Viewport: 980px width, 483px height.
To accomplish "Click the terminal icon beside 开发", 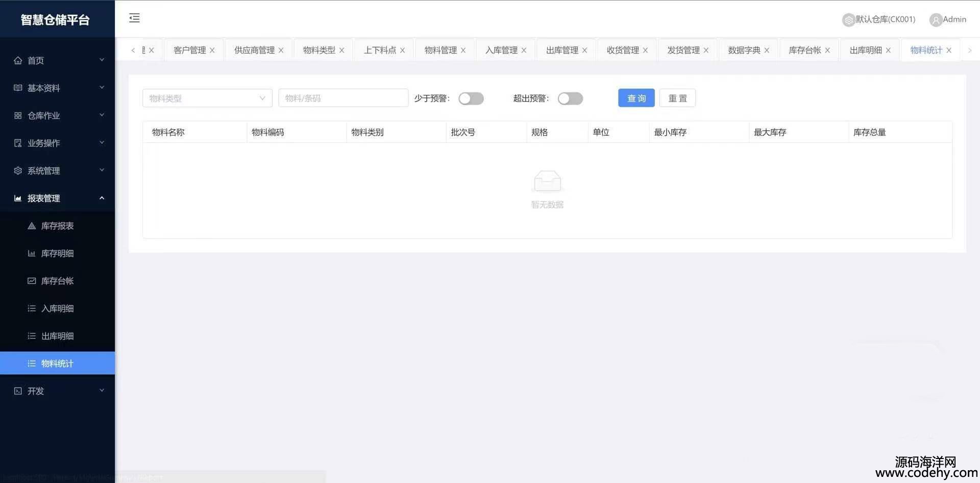I will click(18, 391).
